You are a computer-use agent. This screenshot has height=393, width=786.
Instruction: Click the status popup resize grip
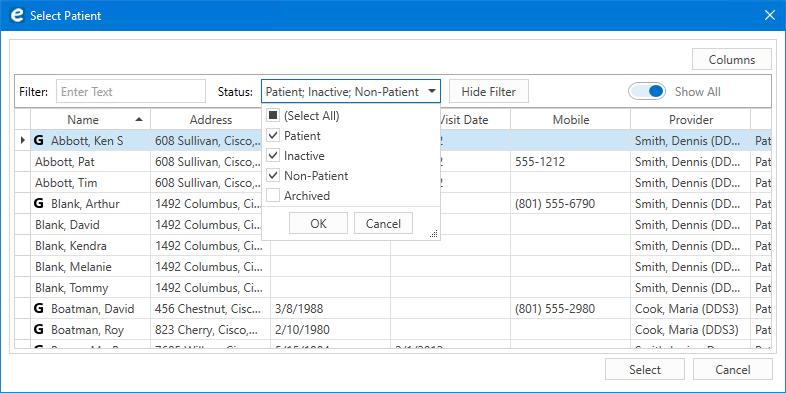coord(434,234)
